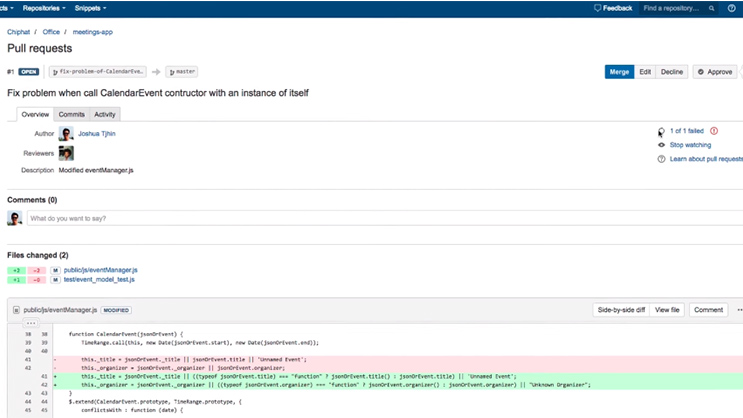Go to Office breadcrumb link
Viewport: 743px width, 418px height.
pos(51,32)
